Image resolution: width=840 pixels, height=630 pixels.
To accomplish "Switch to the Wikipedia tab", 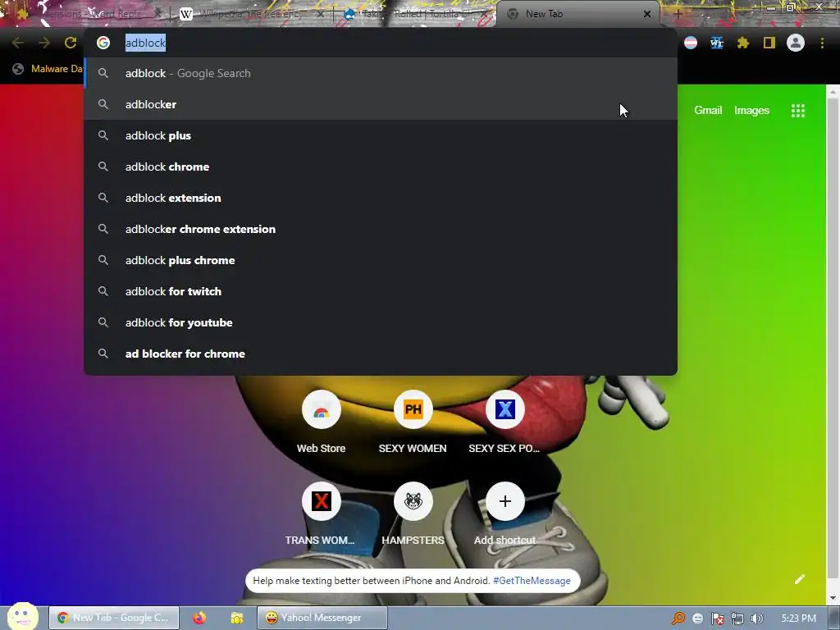I will (x=249, y=15).
